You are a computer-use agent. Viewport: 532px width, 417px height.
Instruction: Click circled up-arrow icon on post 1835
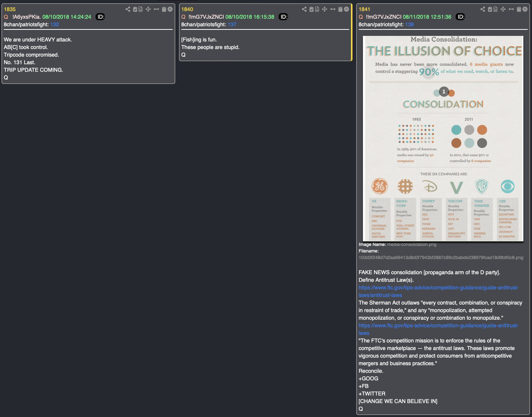[170, 9]
